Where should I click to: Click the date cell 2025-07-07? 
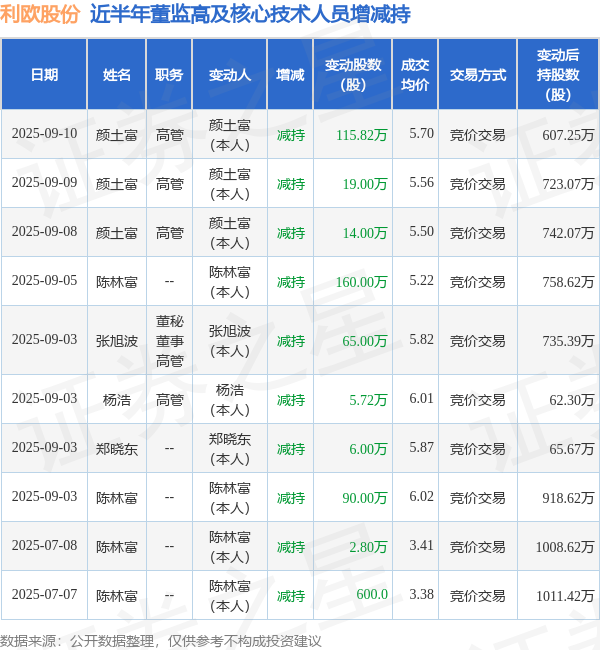[x=44, y=594]
